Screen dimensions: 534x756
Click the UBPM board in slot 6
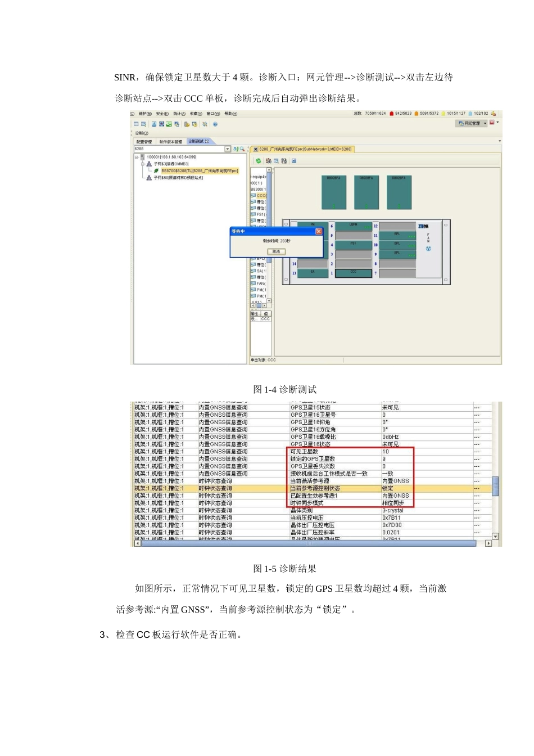[354, 226]
